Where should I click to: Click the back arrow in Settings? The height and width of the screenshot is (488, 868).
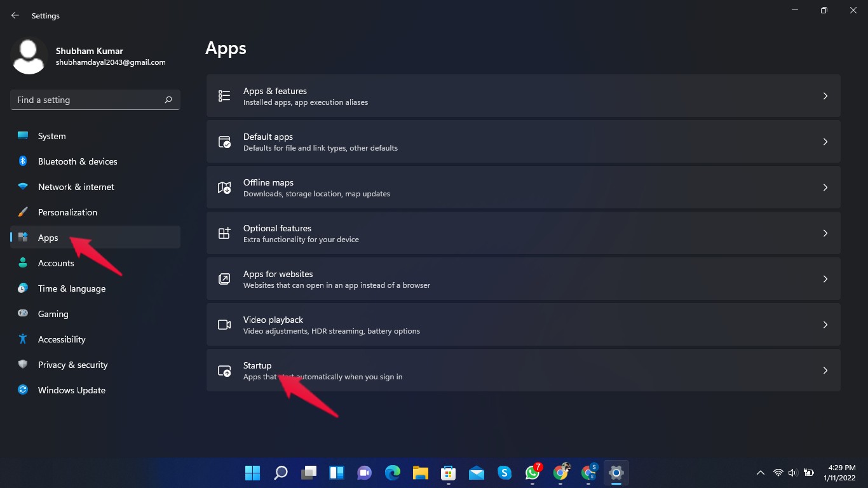15,15
